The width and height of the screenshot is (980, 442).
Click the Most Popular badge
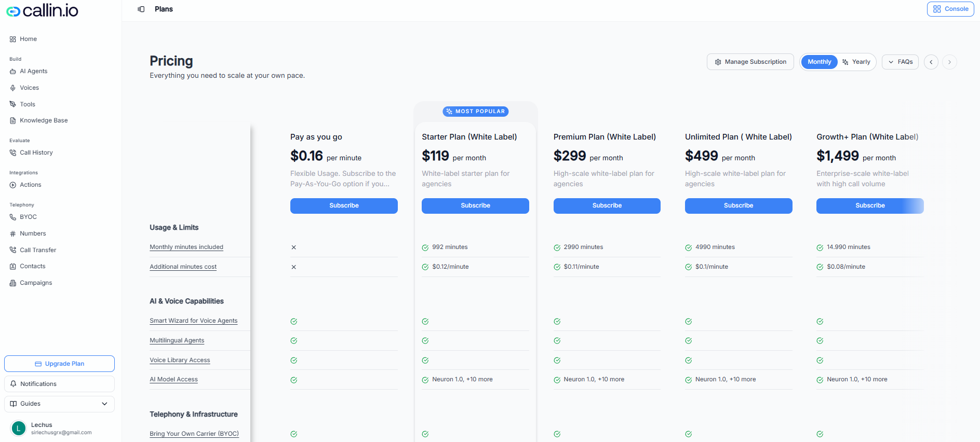click(475, 112)
